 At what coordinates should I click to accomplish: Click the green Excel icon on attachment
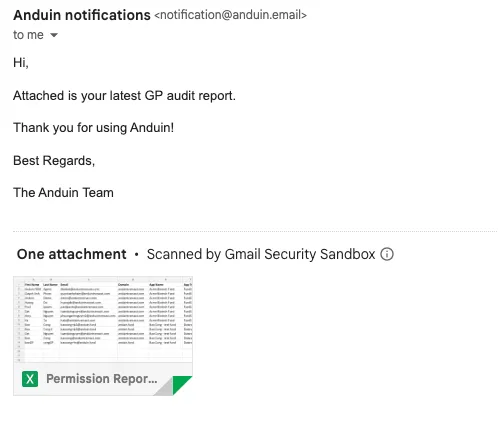[30, 379]
